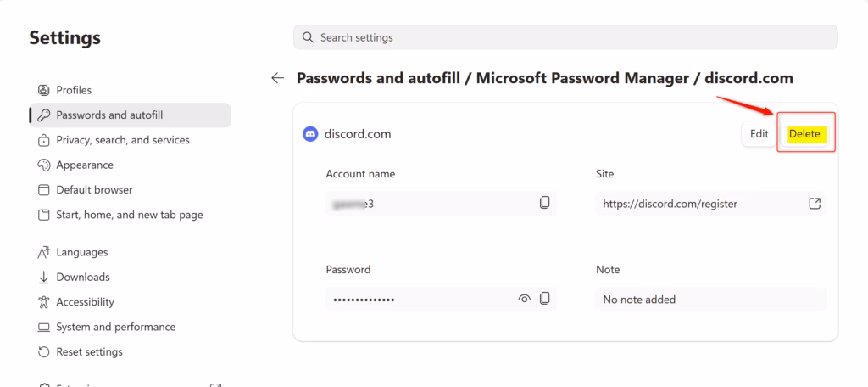Click the Note field
The width and height of the screenshot is (868, 387).
710,299
